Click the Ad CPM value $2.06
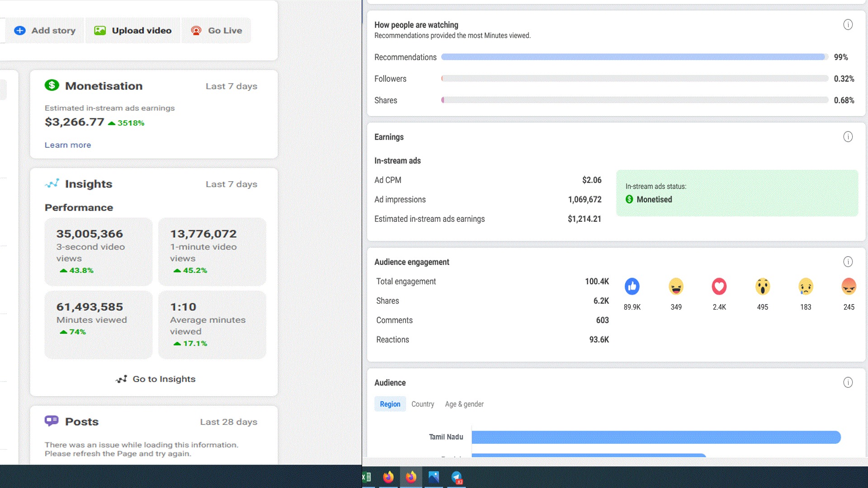The image size is (868, 488). click(x=592, y=180)
